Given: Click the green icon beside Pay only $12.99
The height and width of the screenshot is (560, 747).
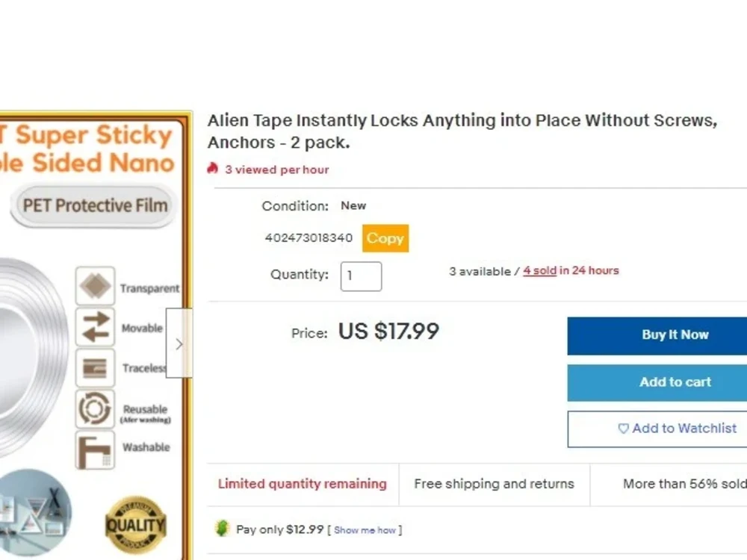Looking at the screenshot, I should 222,529.
